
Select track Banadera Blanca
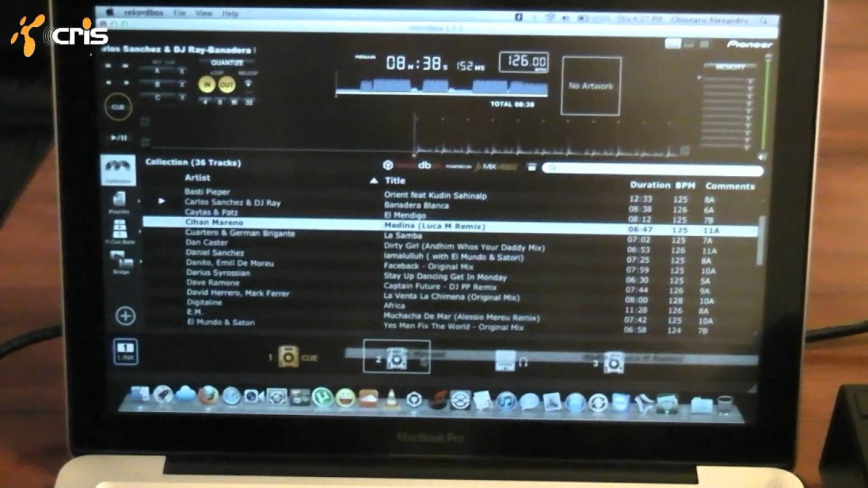(416, 205)
